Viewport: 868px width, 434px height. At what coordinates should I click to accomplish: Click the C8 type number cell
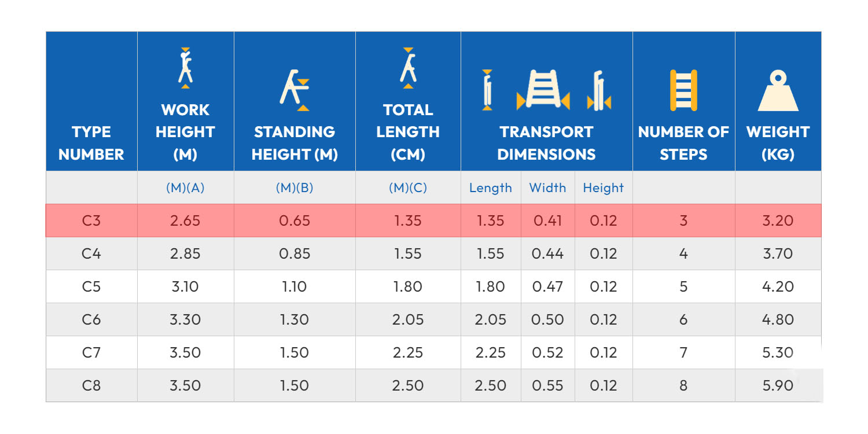(x=91, y=385)
